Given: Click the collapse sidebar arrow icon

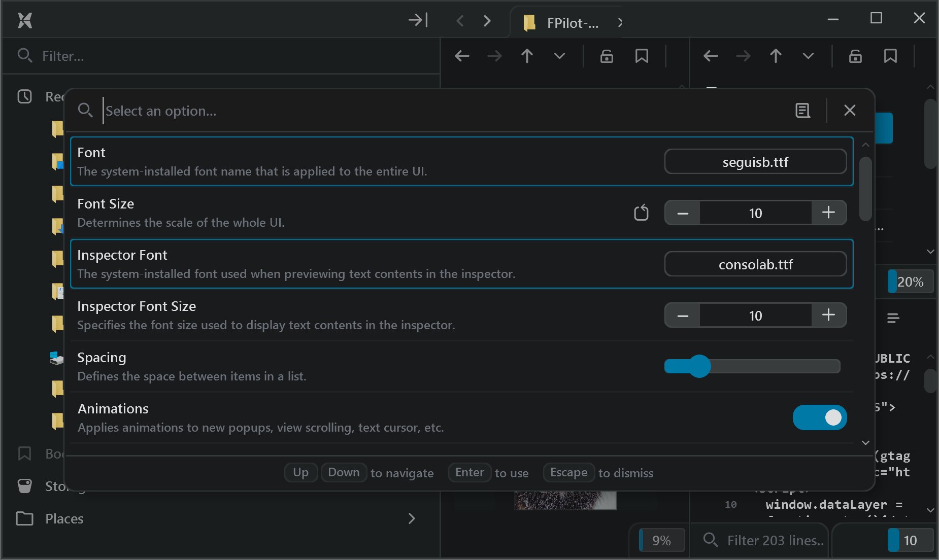Looking at the screenshot, I should [418, 20].
